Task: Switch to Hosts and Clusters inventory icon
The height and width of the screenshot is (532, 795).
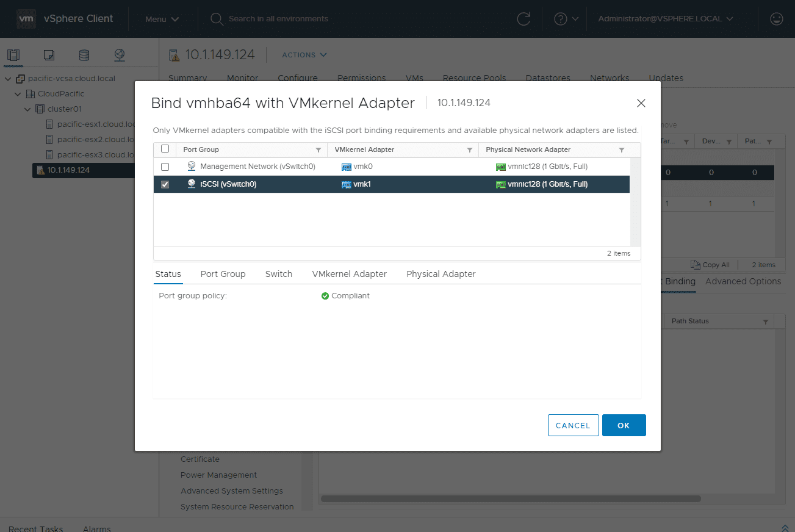Action: (13, 55)
